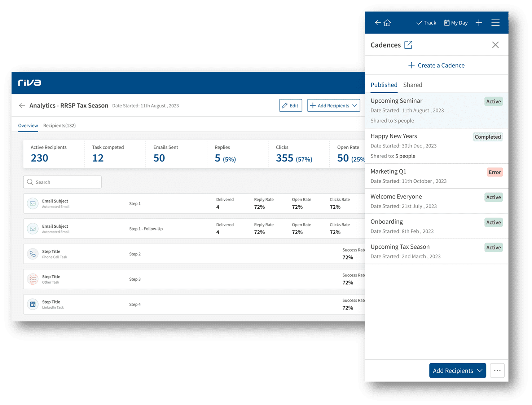Click Create a Cadence

tap(436, 65)
